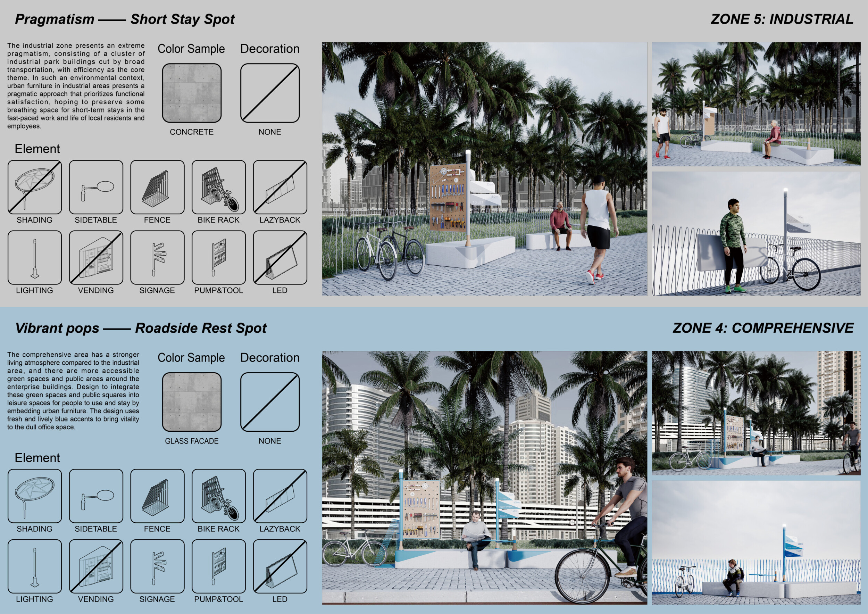
Task: Pick the CONCRETE color sample swatch
Action: coord(192,93)
